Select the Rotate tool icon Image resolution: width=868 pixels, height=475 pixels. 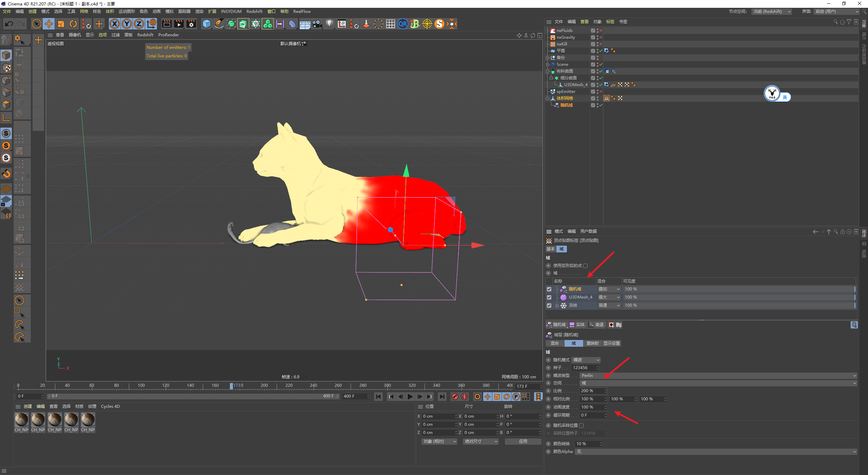[73, 24]
